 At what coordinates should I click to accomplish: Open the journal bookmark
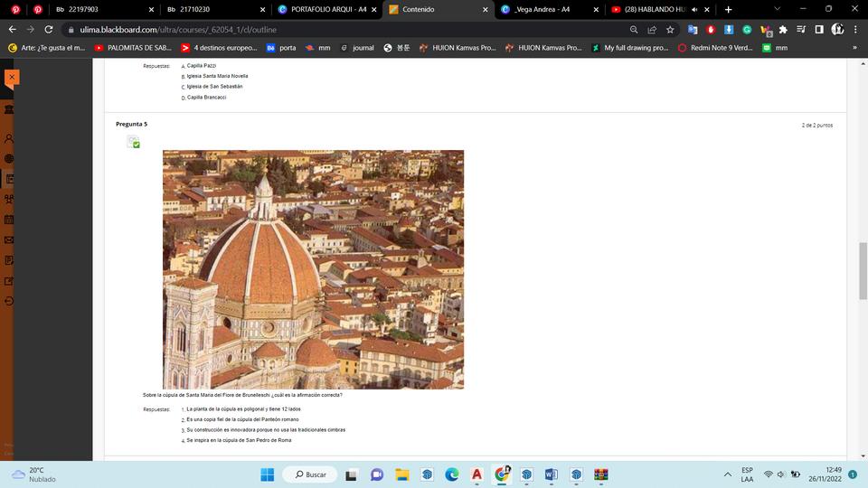(x=357, y=48)
